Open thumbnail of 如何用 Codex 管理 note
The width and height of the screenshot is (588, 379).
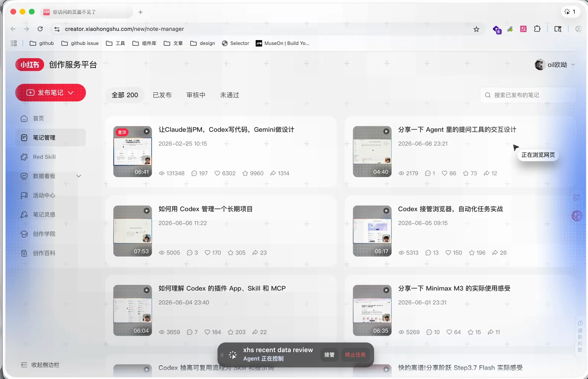coord(133,231)
